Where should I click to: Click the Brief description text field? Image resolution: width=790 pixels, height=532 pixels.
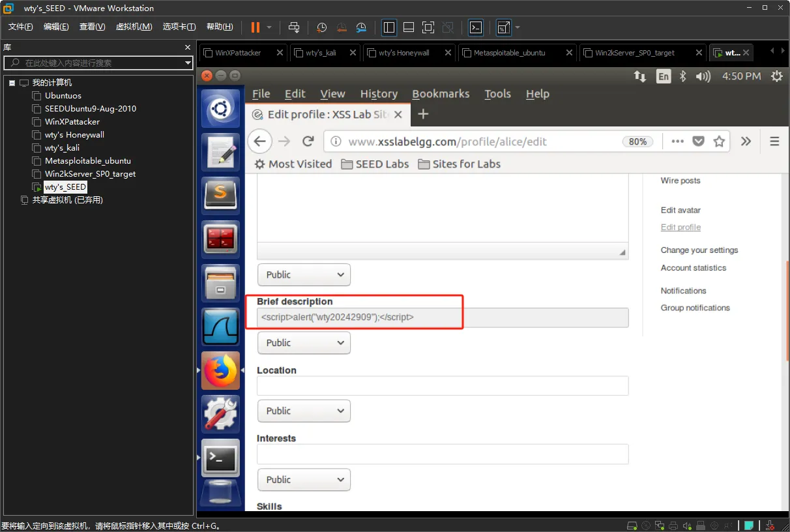[443, 318]
